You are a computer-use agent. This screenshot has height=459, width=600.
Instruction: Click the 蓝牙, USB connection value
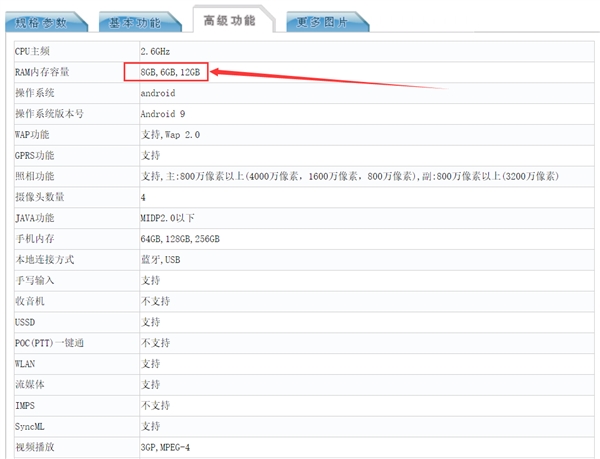(163, 259)
